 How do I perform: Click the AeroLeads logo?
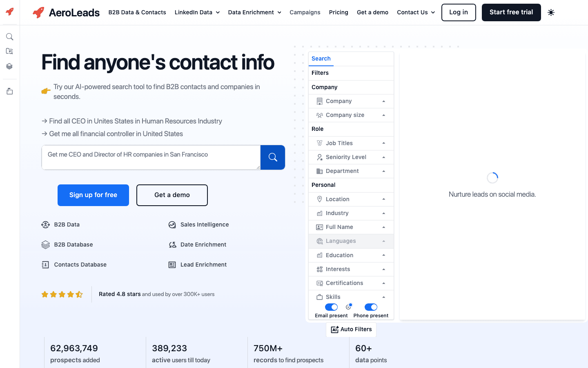pos(66,12)
